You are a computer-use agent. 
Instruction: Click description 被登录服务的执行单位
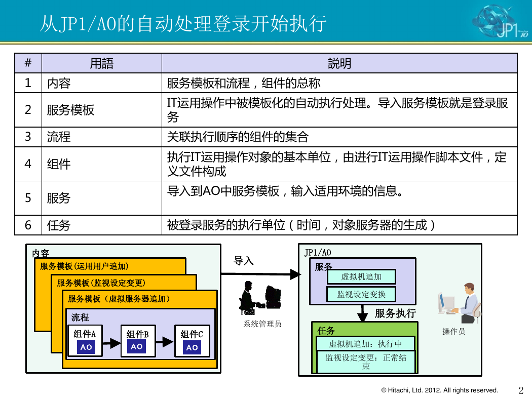[301, 225]
